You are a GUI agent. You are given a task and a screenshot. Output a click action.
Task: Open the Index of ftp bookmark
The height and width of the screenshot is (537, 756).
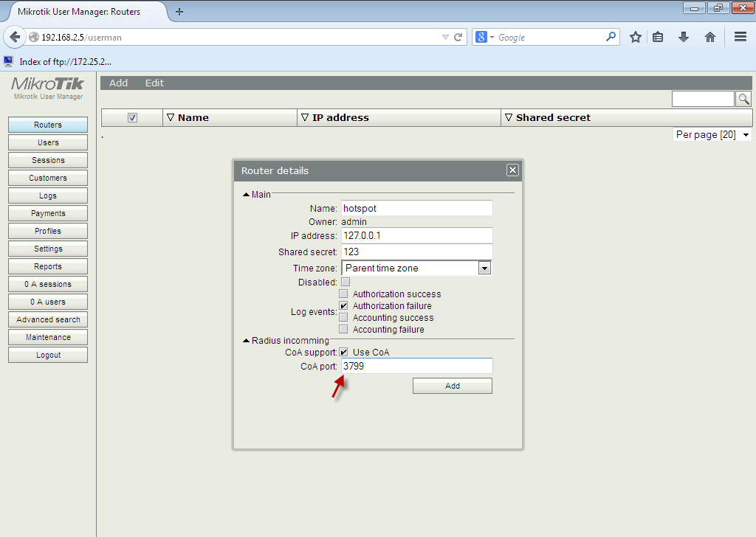coord(58,62)
